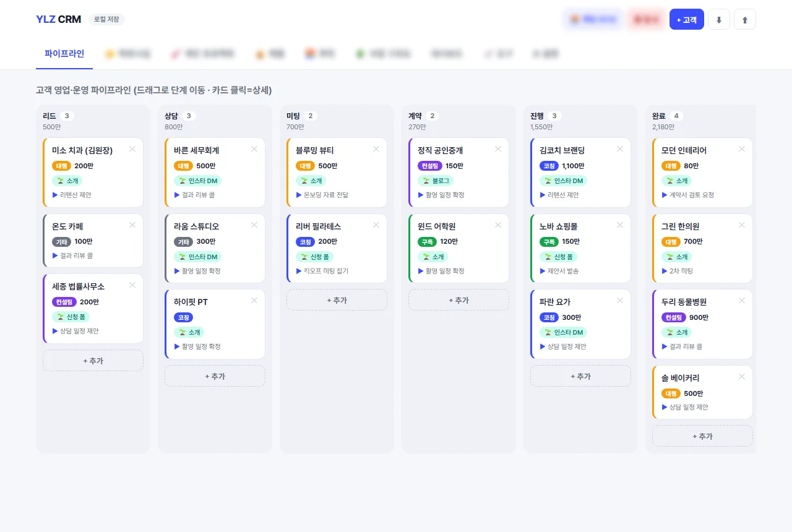Click the upload arrow icon button

click(x=745, y=19)
